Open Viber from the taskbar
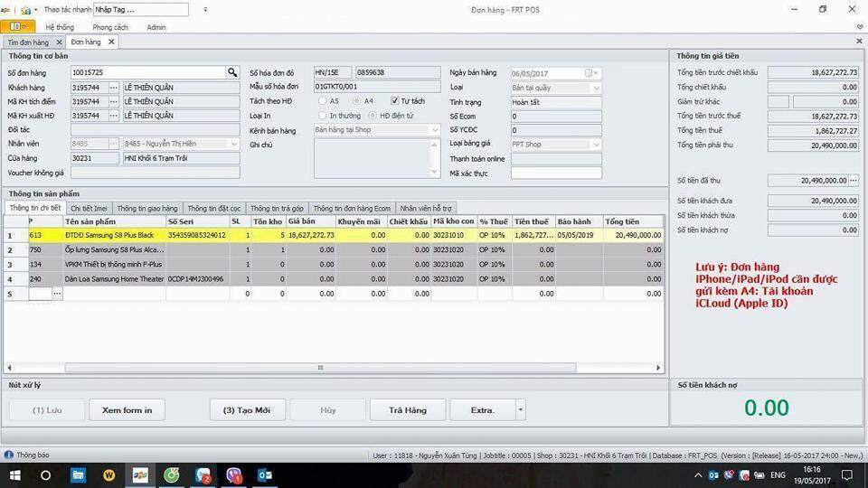Viewport: 868px width, 488px height. click(x=234, y=474)
